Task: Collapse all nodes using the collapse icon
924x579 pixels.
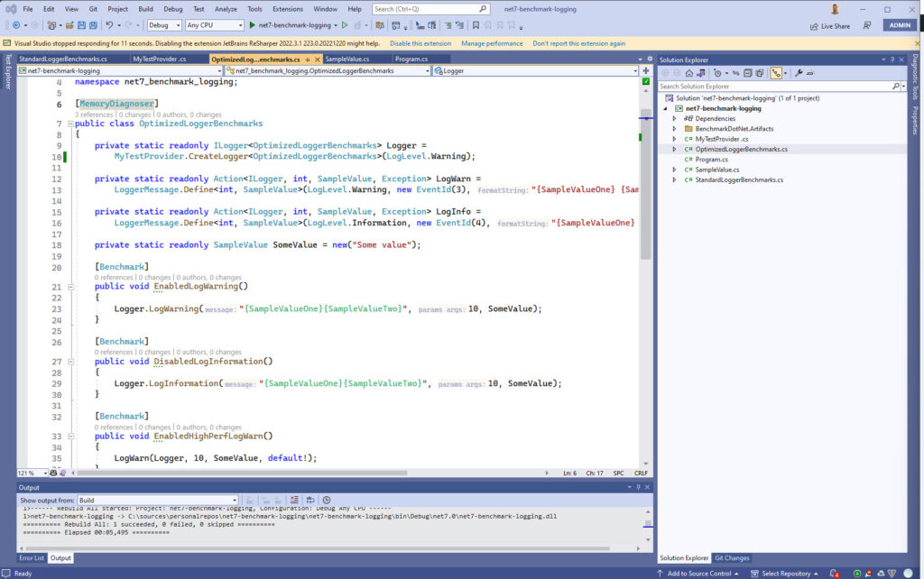Action: 747,73
